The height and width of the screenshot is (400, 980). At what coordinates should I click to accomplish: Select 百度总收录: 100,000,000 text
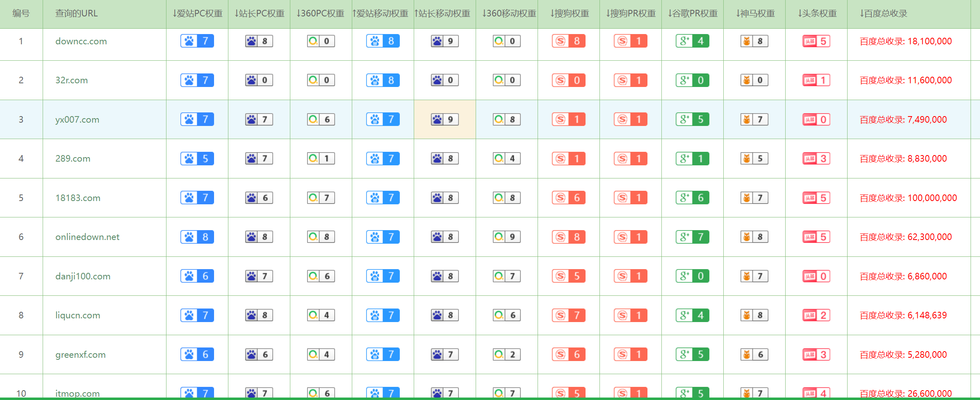(x=908, y=198)
